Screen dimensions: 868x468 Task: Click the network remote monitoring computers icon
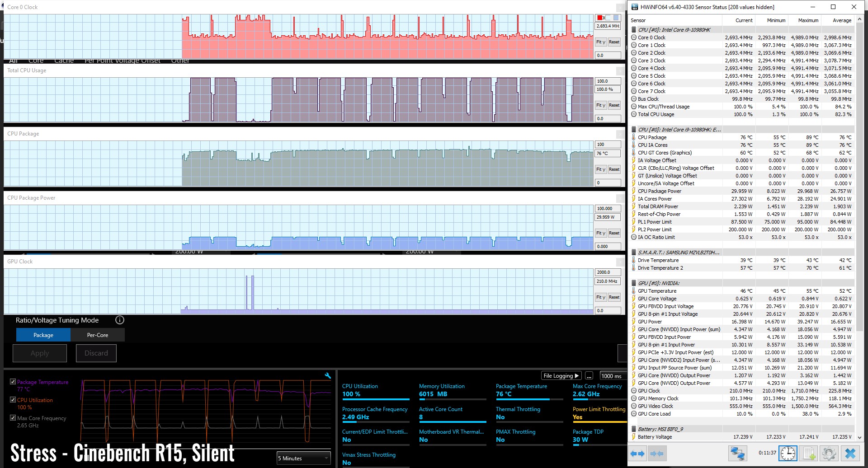point(737,454)
